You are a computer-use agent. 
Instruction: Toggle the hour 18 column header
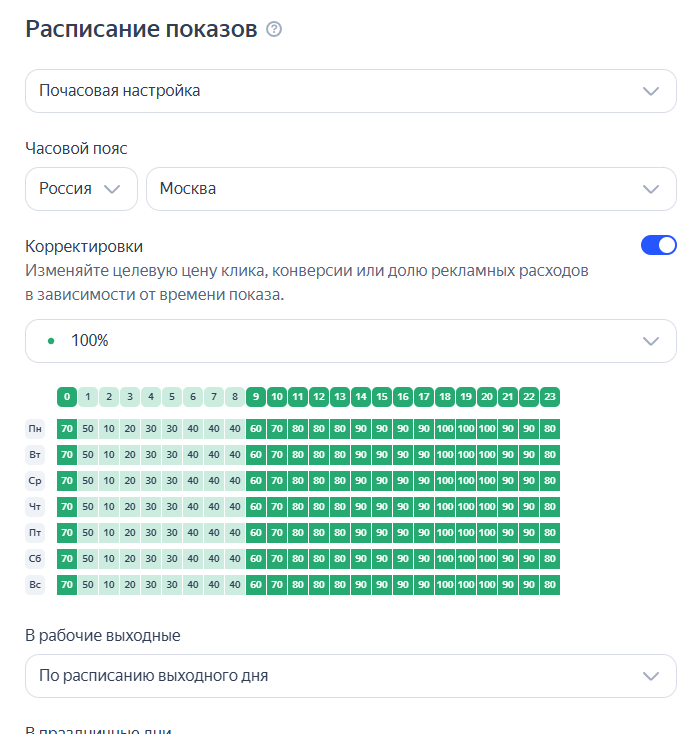(445, 397)
